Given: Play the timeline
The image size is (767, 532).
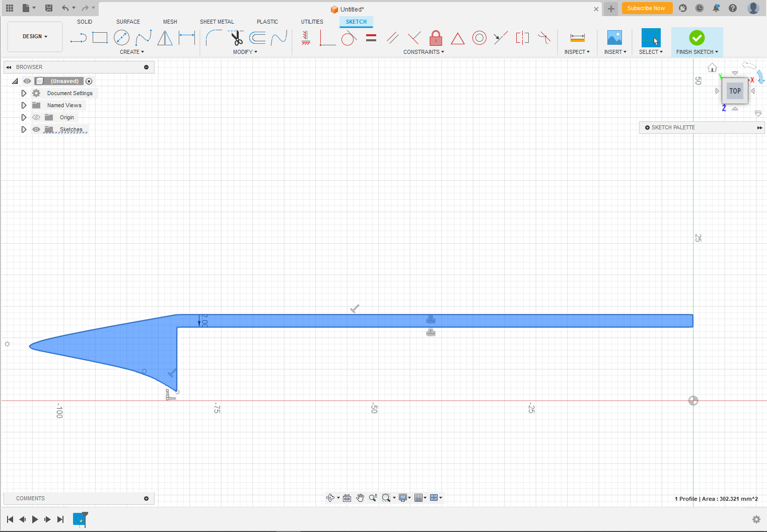Looking at the screenshot, I should point(35,519).
